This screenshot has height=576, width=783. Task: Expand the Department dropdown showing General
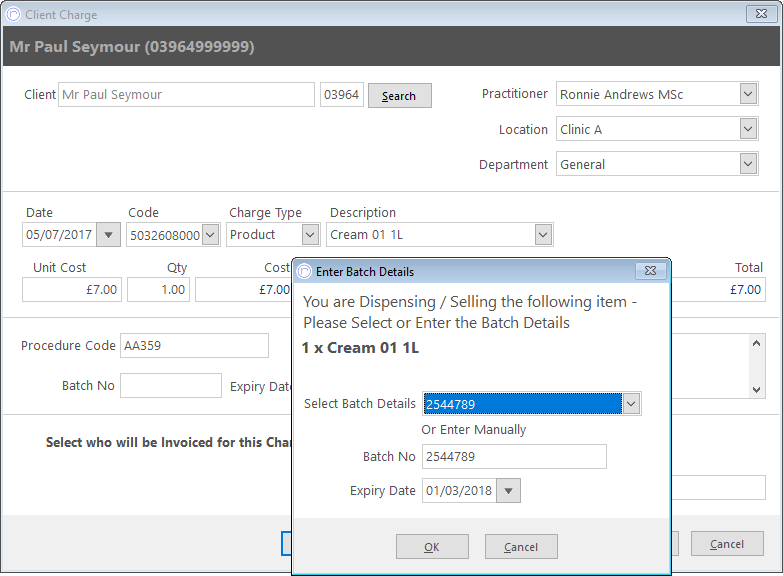748,163
